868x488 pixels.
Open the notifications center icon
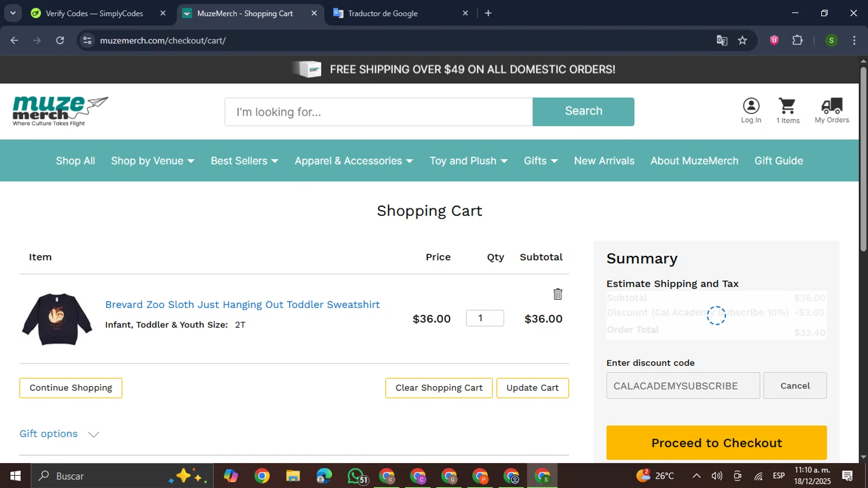(847, 476)
